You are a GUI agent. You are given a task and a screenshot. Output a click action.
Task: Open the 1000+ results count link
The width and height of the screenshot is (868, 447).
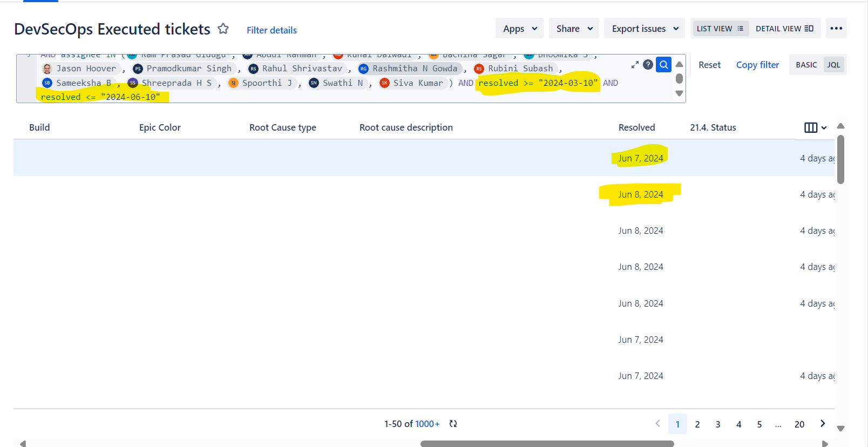[x=428, y=424]
